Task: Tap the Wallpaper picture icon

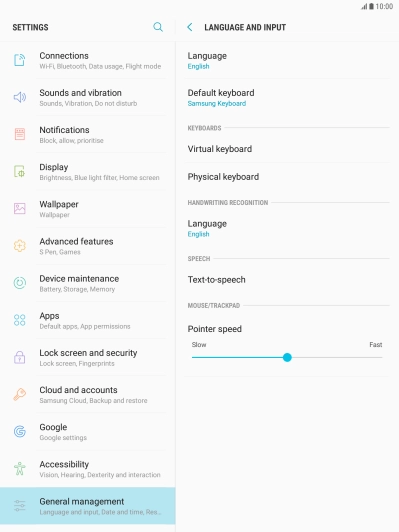Action: click(20, 208)
